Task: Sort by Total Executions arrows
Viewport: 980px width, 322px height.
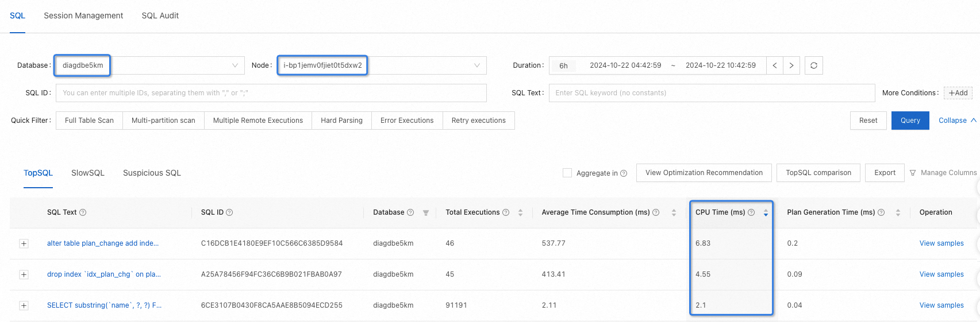Action: tap(520, 212)
